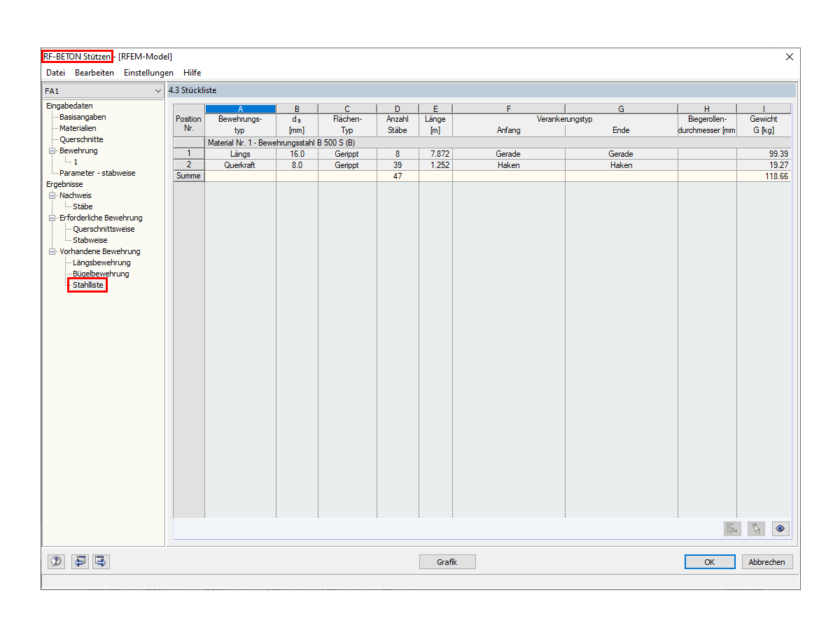840x630 pixels.
Task: Collapse Erforderliche Bewehrung tree node
Action: point(52,218)
